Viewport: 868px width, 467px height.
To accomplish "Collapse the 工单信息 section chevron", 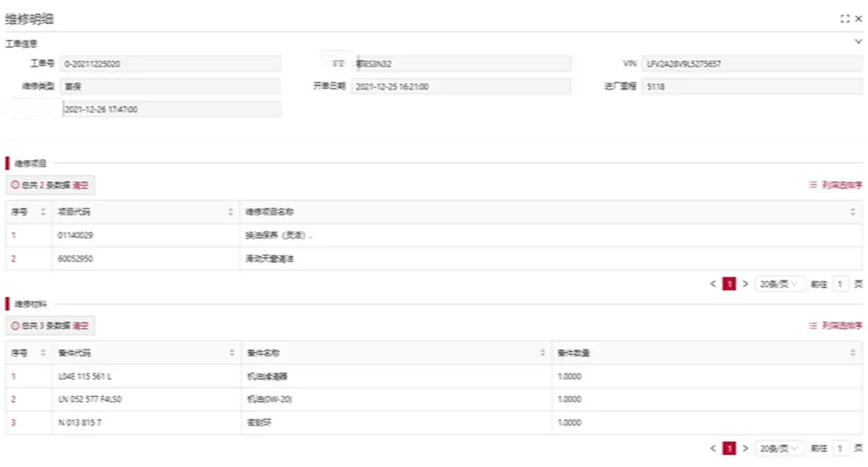I will pyautogui.click(x=859, y=42).
